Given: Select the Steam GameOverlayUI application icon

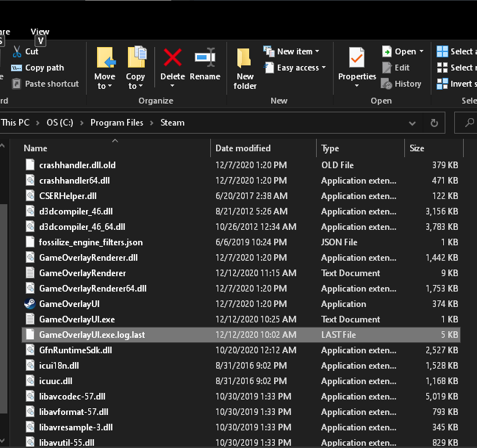Looking at the screenshot, I should click(30, 304).
